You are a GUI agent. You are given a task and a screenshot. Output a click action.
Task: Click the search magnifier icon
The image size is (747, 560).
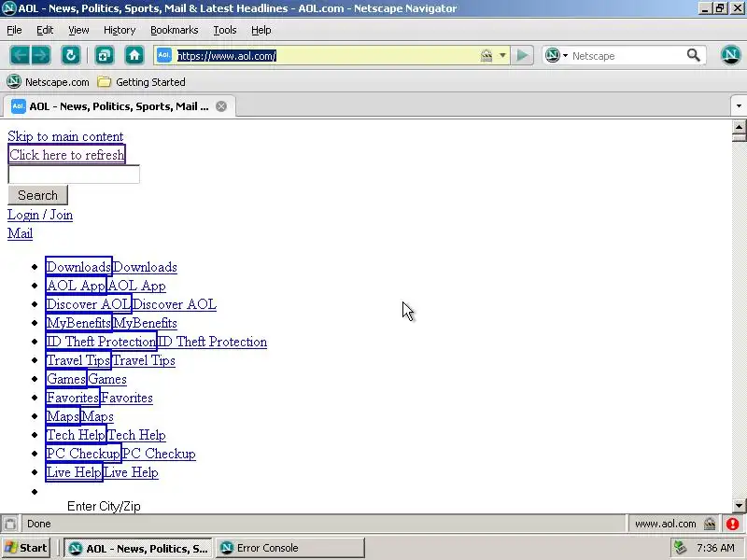[693, 55]
